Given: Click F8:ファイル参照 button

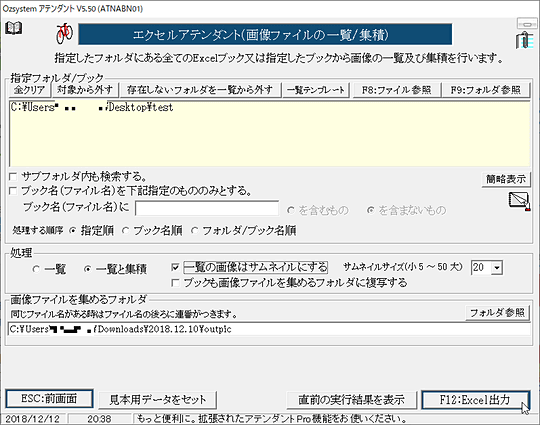Looking at the screenshot, I should pos(396,90).
